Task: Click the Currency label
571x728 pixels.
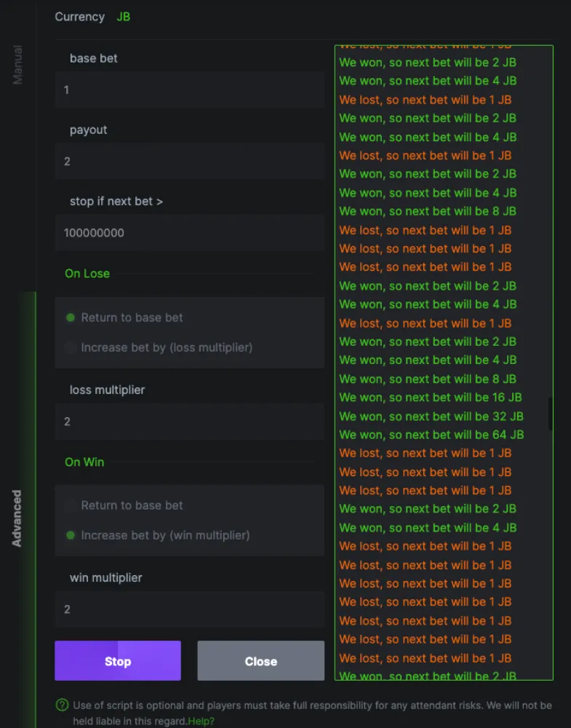Action: click(80, 17)
